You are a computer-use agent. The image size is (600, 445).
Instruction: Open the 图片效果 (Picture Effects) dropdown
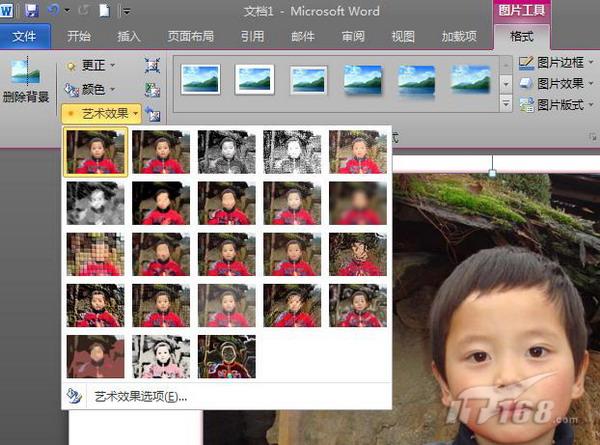pyautogui.click(x=556, y=83)
